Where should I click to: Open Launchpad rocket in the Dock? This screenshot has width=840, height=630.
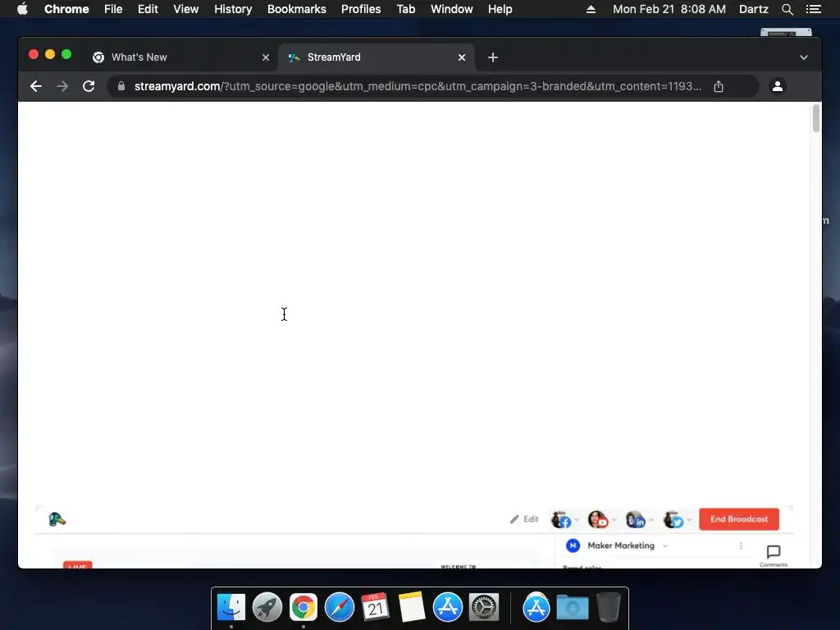267,607
